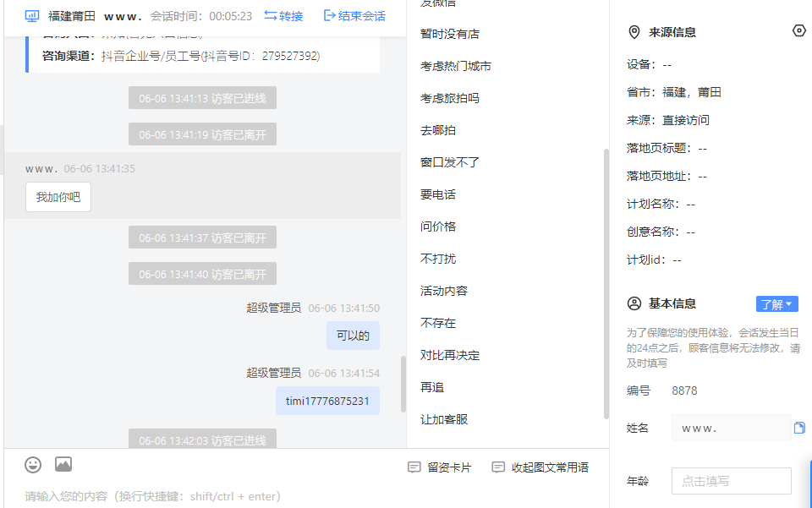Open the emoji picker smiley icon
812x508 pixels.
33,465
